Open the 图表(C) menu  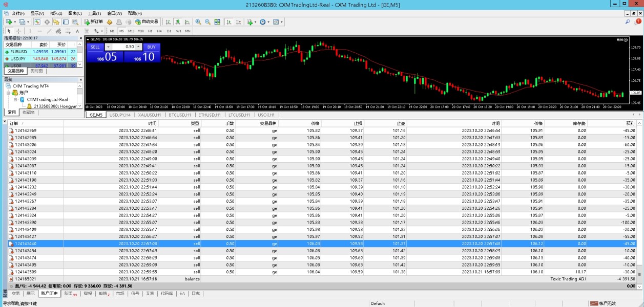tap(75, 13)
